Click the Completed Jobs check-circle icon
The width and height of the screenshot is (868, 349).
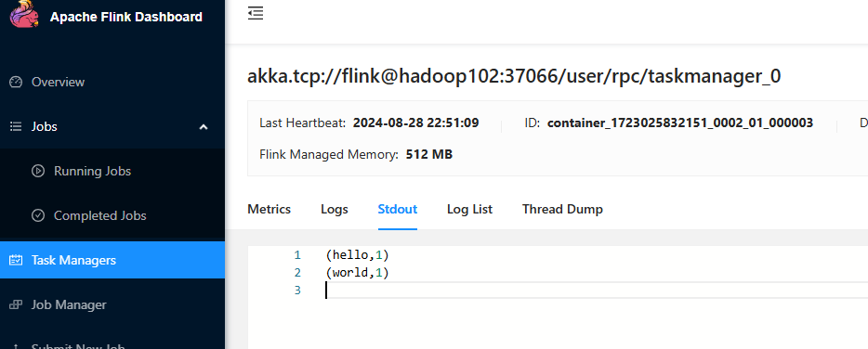[x=38, y=215]
